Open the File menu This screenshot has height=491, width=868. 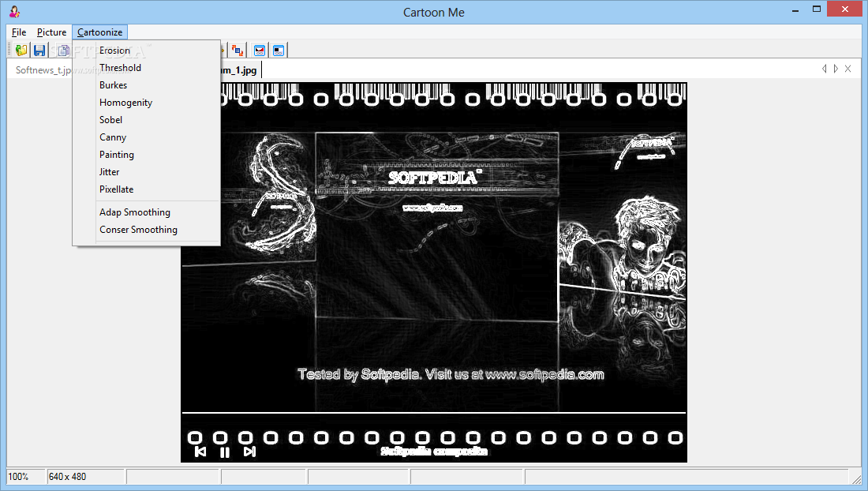(19, 32)
